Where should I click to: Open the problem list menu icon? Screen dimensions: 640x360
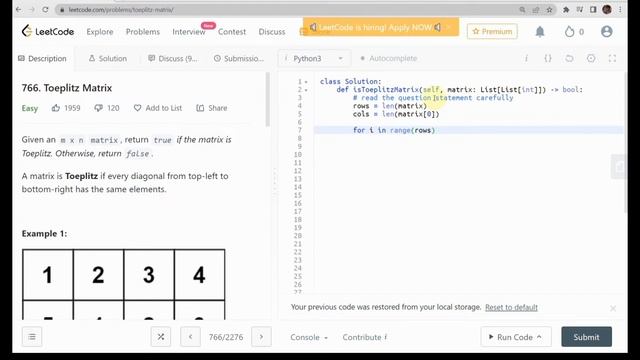[x=32, y=337]
